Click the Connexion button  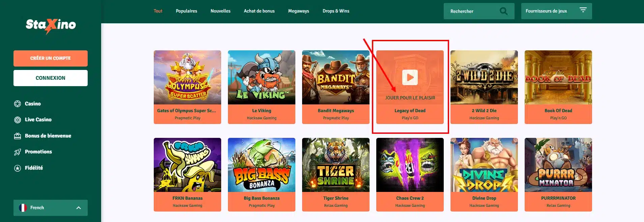point(51,78)
